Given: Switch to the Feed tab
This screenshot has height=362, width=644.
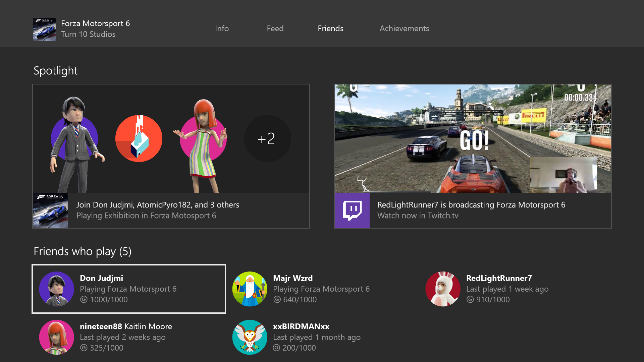Looking at the screenshot, I should point(275,28).
